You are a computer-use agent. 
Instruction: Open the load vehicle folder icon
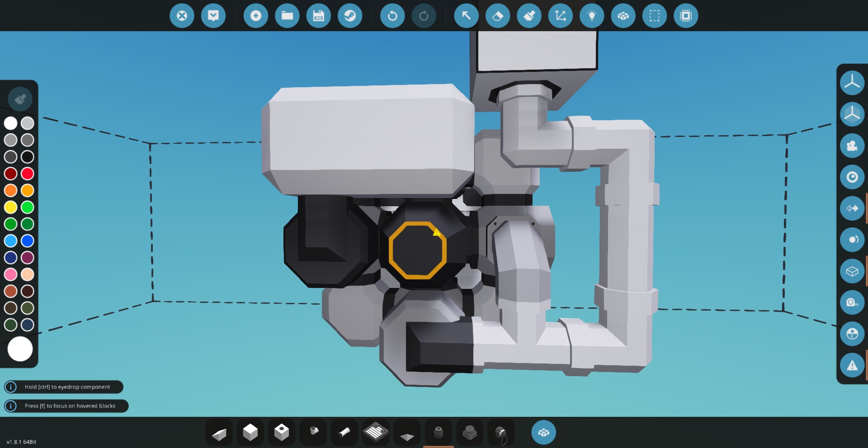click(x=287, y=16)
